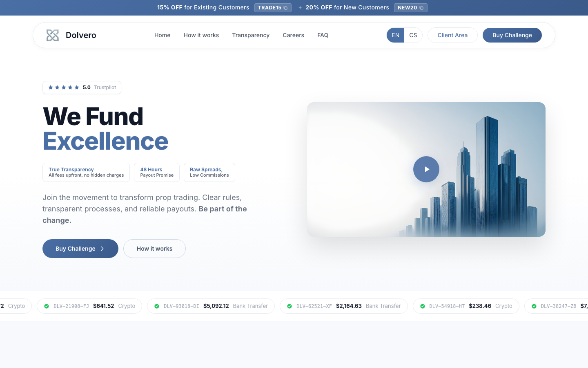Click the Trustpilot five-star rating badge
588x368 pixels.
click(x=82, y=88)
